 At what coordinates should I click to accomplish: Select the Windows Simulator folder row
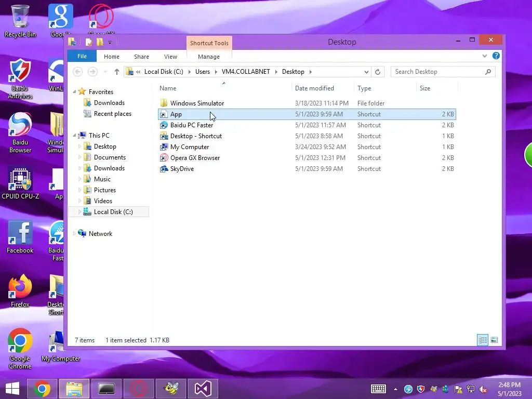point(307,103)
